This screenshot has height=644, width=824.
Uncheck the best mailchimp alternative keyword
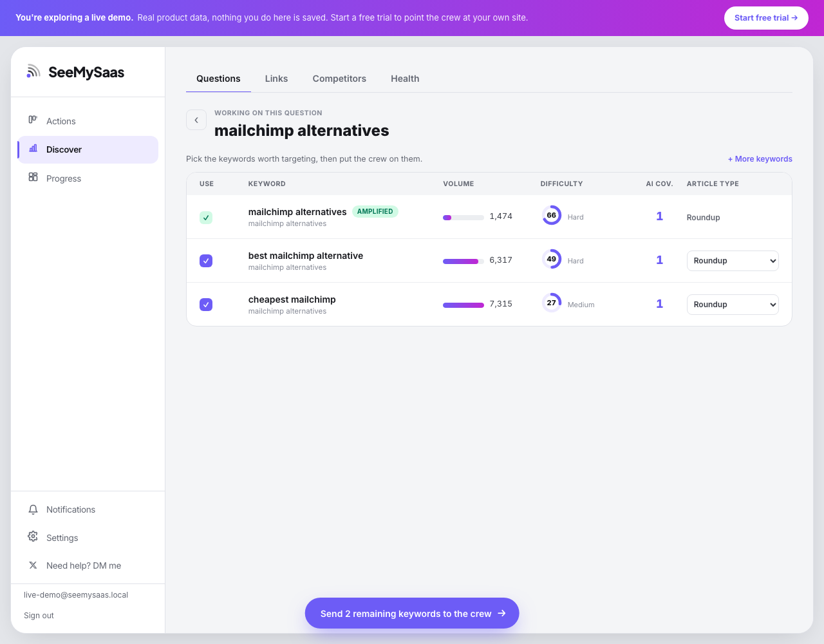tap(206, 261)
